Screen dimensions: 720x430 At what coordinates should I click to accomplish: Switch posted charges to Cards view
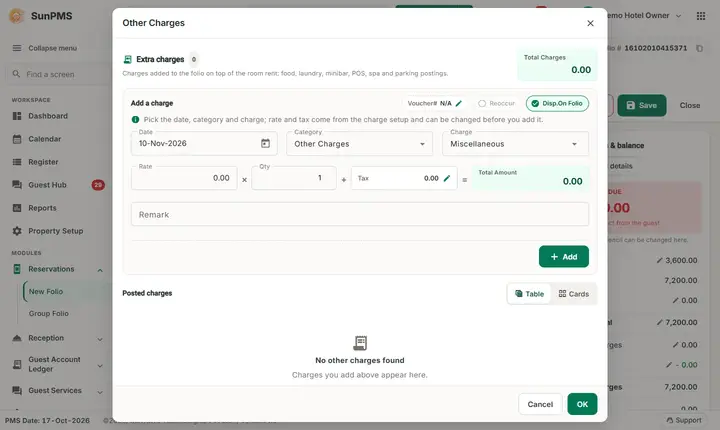click(574, 294)
